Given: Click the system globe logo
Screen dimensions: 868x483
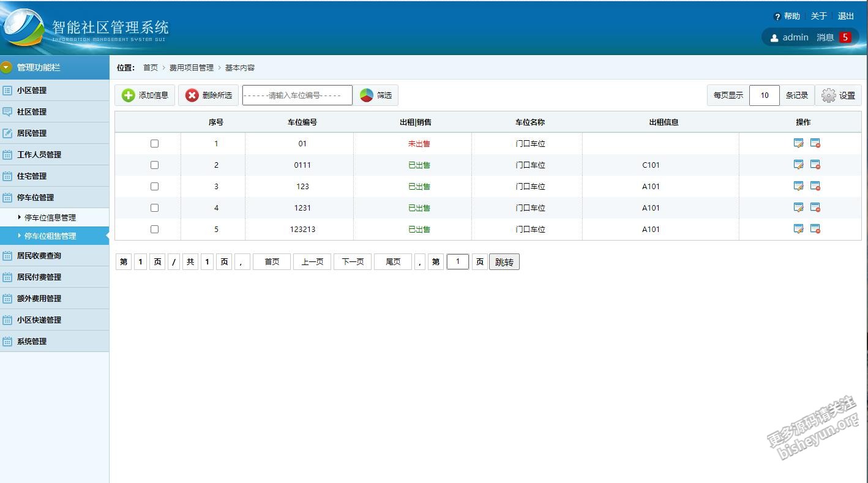Looking at the screenshot, I should 23,28.
